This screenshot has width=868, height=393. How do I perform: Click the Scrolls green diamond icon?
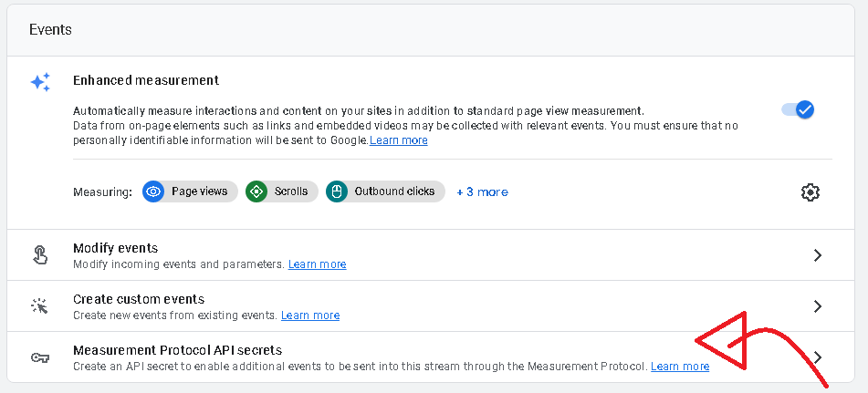pyautogui.click(x=256, y=191)
